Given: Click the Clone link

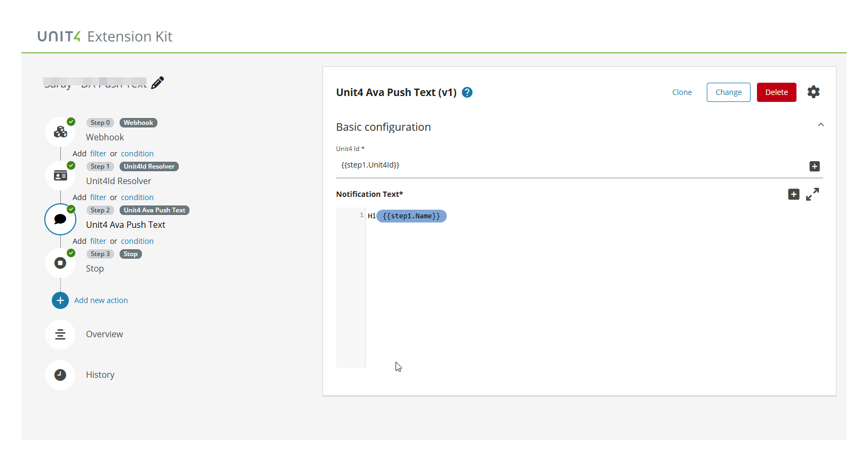Looking at the screenshot, I should pos(682,92).
